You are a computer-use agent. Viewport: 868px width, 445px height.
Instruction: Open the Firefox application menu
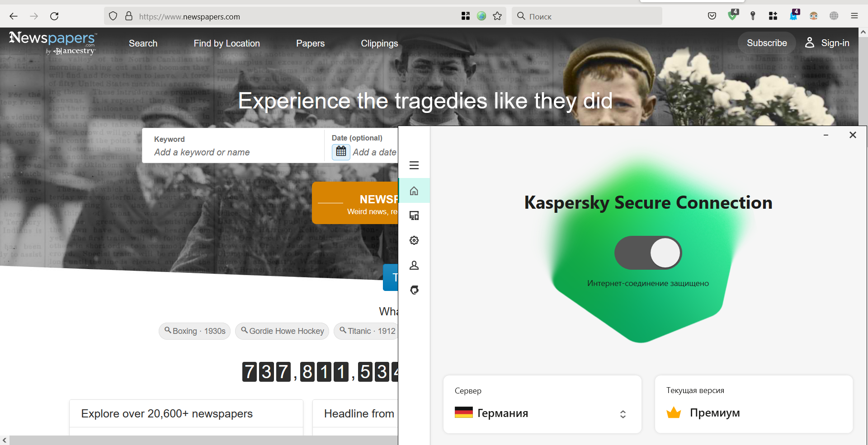point(854,16)
